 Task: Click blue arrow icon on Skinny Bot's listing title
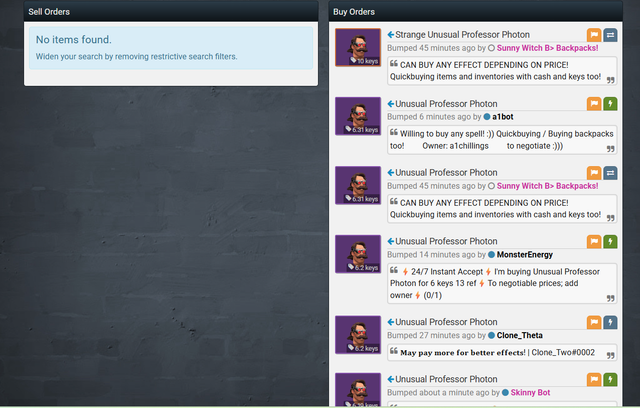point(391,379)
